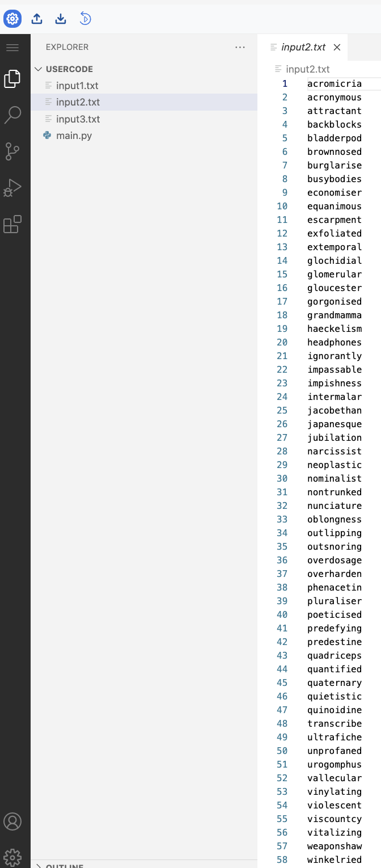Click line number 10 in the editor
This screenshot has height=868, width=381.
pyautogui.click(x=282, y=206)
